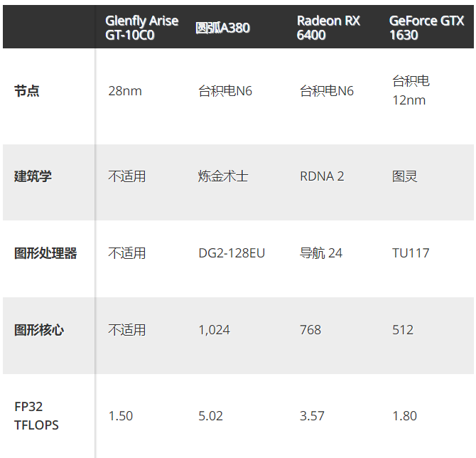Click the 台积电 12nm cell

click(411, 90)
